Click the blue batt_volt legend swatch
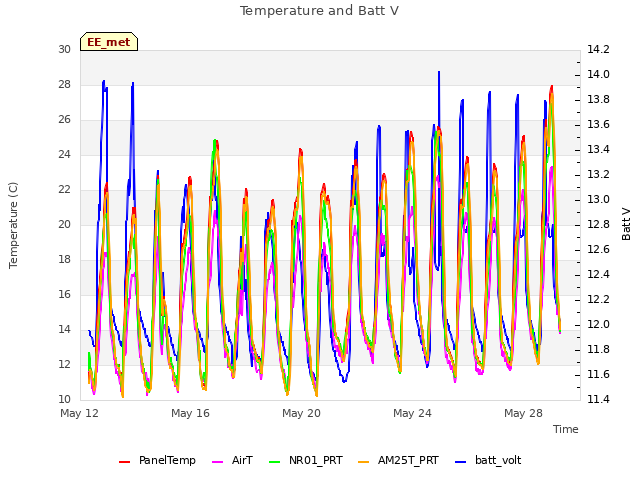The height and width of the screenshot is (480, 640). click(x=460, y=462)
